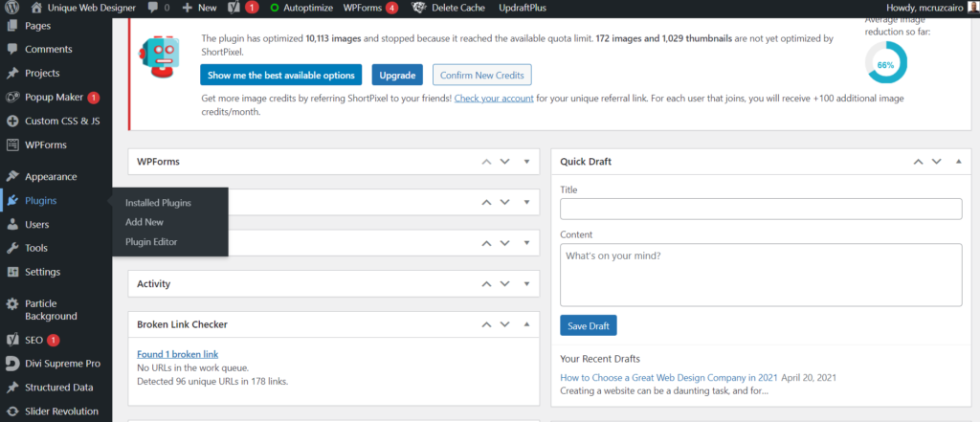
Task: Click the Settings sidebar icon
Action: (11, 272)
